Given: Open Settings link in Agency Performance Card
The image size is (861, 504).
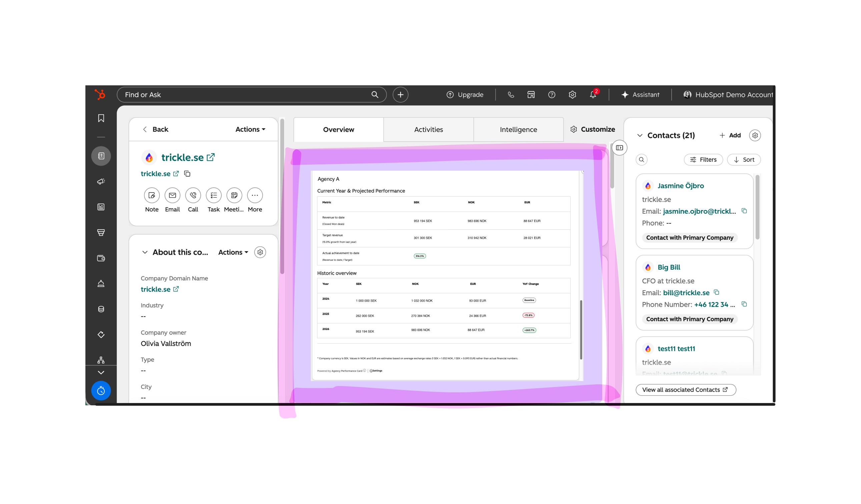Looking at the screenshot, I should [x=376, y=371].
